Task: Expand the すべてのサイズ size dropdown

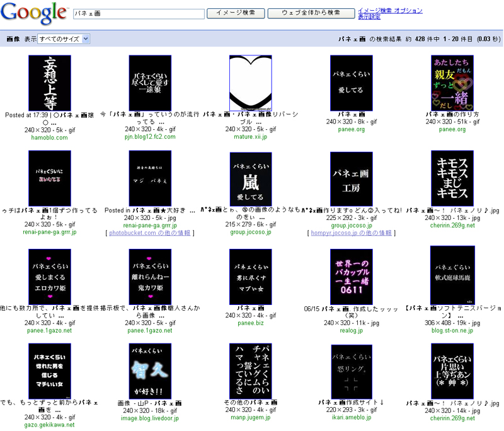Action: [64, 39]
